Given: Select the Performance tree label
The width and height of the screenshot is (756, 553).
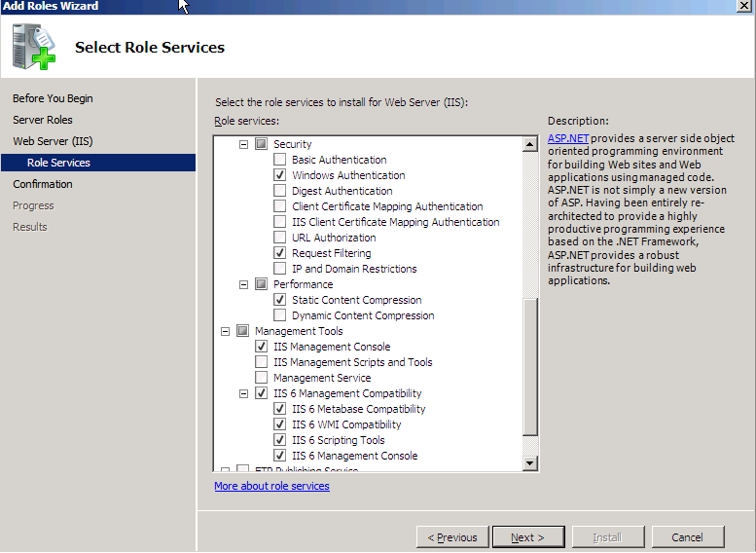Looking at the screenshot, I should 304,284.
